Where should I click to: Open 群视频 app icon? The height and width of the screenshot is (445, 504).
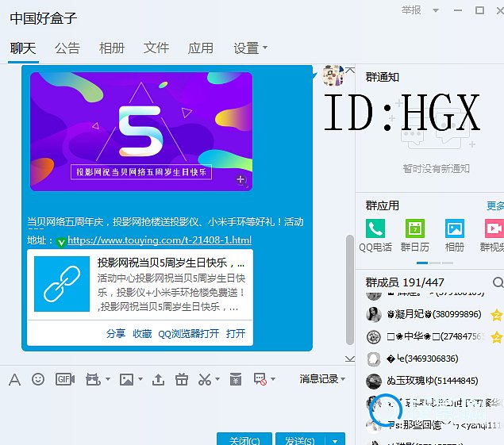pyautogui.click(x=494, y=228)
